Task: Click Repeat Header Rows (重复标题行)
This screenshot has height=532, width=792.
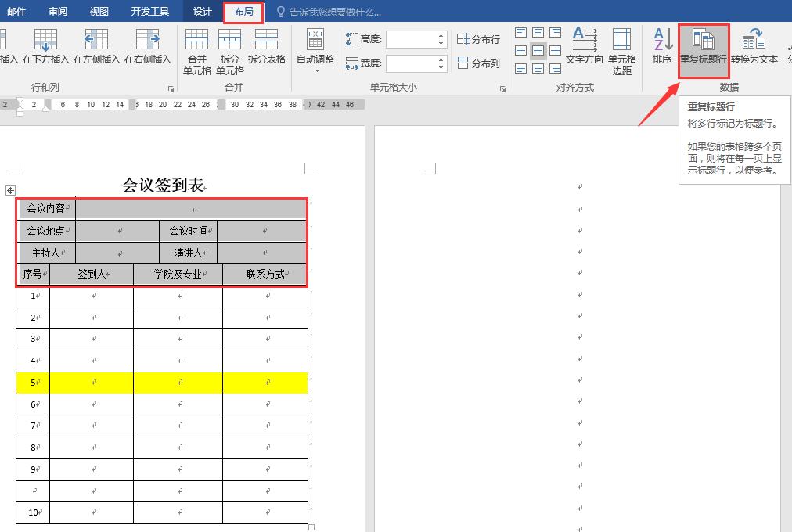Action: [702, 49]
